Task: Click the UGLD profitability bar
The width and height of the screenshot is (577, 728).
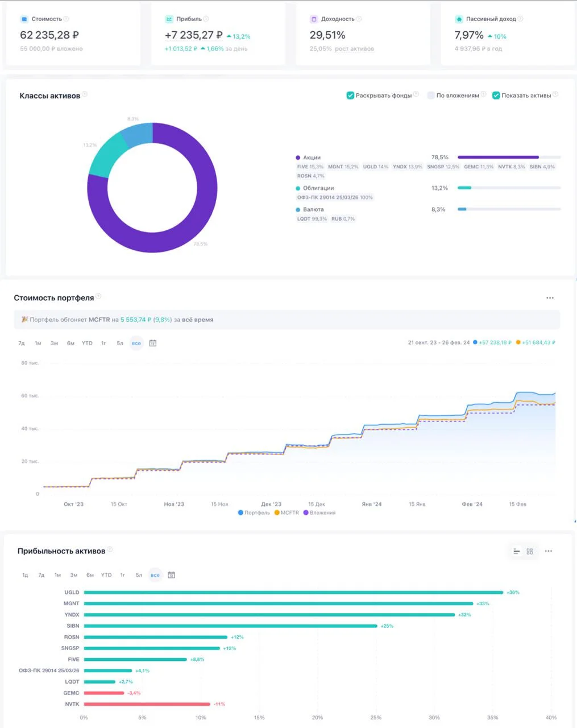Action: point(293,592)
